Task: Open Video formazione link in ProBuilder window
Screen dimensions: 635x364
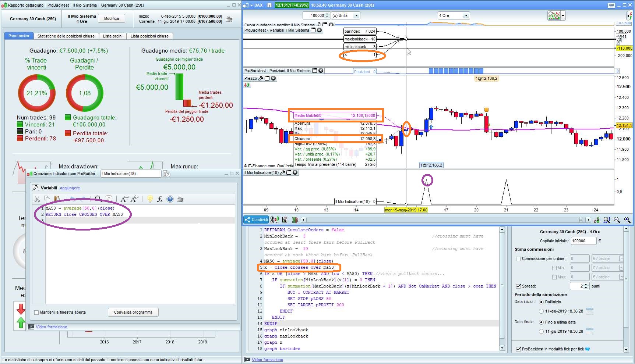Action: pos(51,327)
